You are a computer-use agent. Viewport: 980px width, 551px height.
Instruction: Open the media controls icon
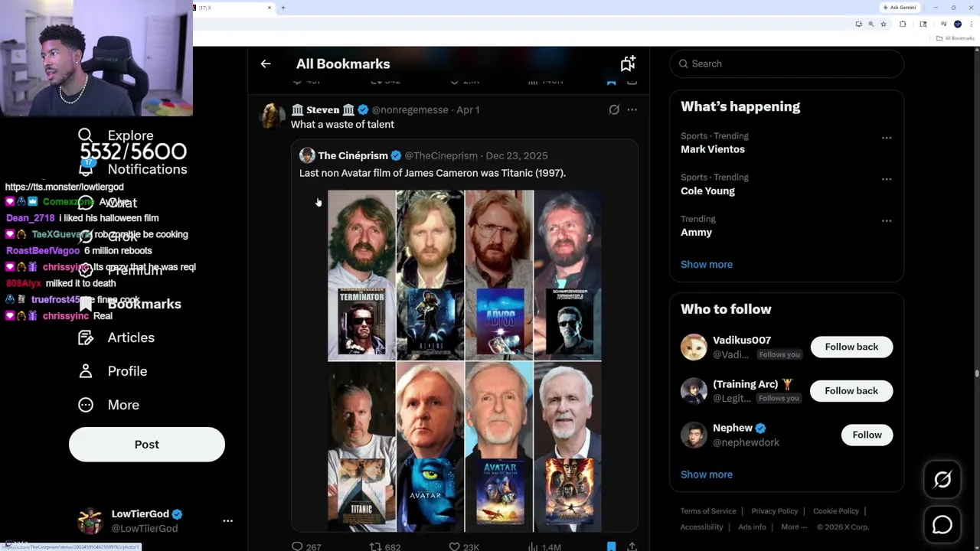[x=944, y=24]
